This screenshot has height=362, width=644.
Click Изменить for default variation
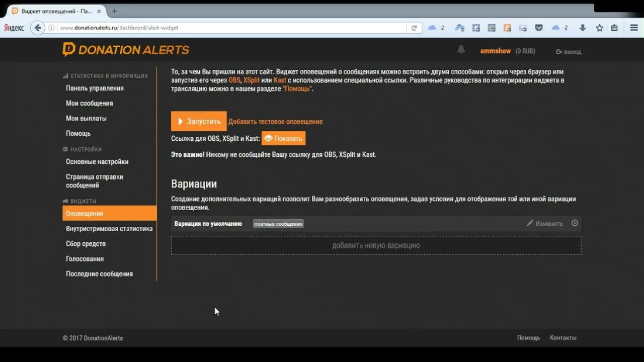(x=545, y=223)
